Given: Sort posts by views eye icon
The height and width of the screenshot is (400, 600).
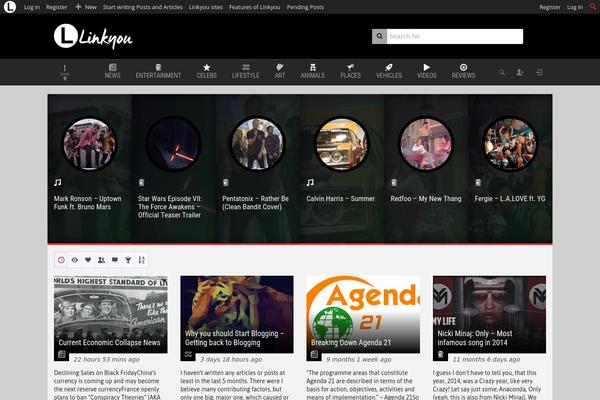Looking at the screenshot, I should [75, 260].
